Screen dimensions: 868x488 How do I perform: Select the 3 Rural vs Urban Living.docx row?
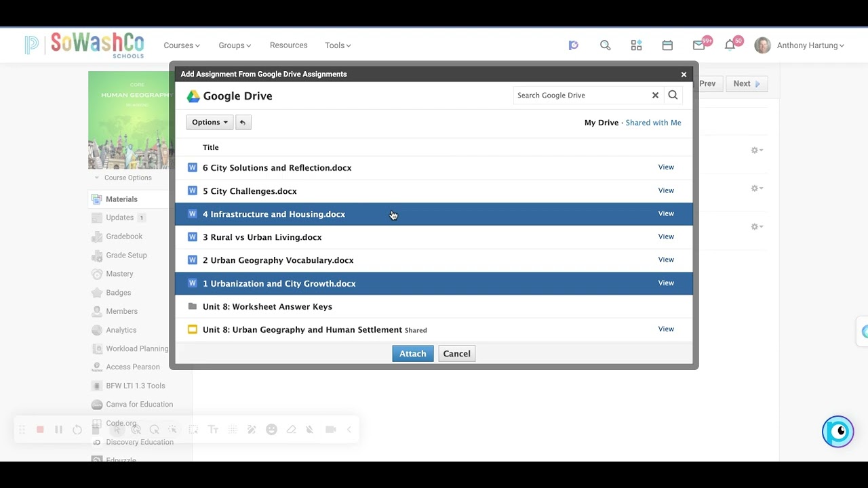tap(434, 237)
